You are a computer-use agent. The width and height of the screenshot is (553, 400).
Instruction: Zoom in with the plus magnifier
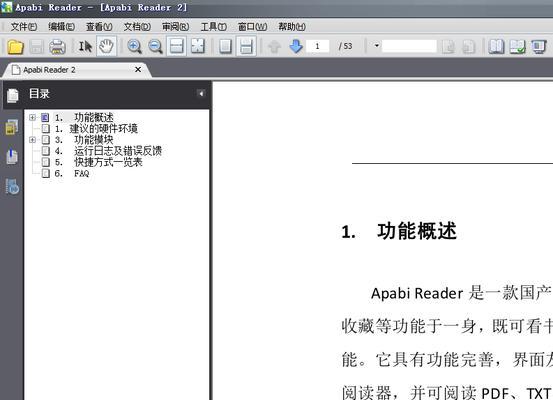pos(134,47)
